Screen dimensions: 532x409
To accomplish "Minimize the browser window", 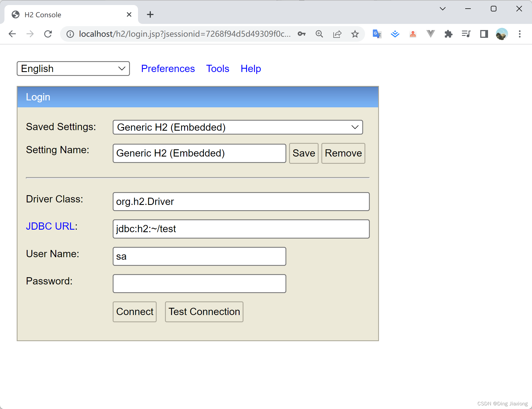I will 468,9.
